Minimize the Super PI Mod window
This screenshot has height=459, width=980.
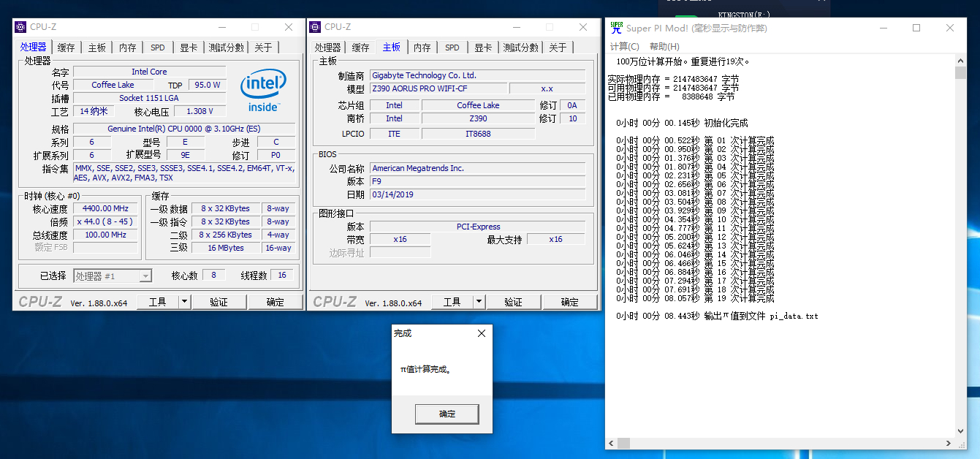[883, 28]
